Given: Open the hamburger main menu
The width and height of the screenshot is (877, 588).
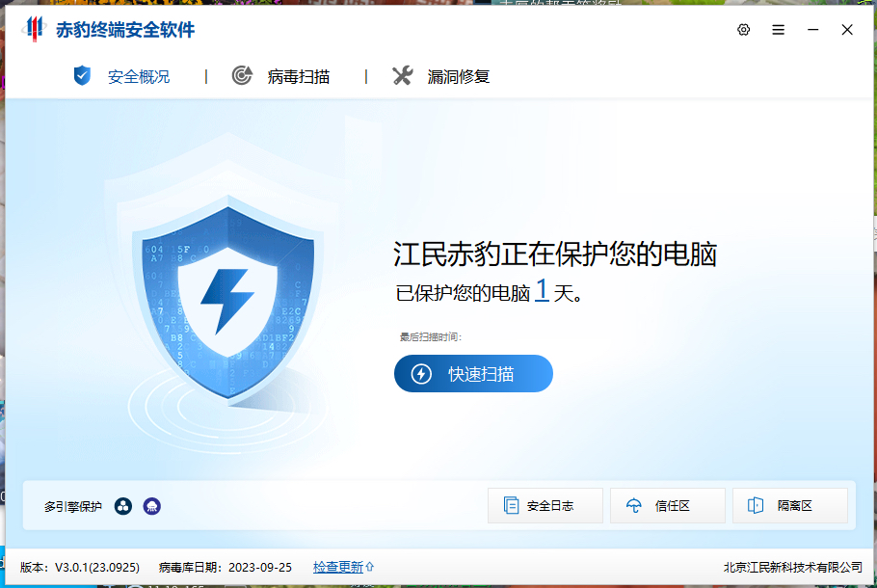Looking at the screenshot, I should click(778, 30).
